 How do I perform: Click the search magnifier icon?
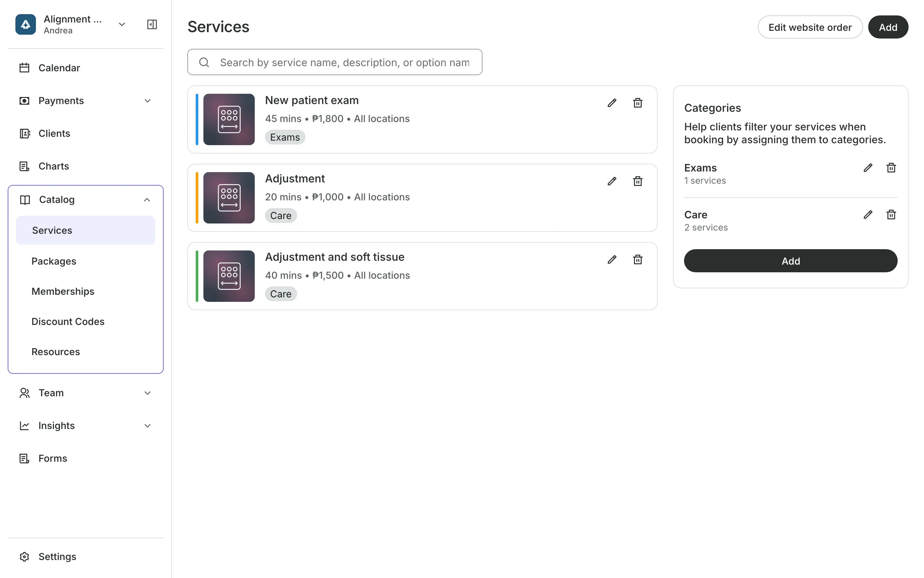coord(204,62)
